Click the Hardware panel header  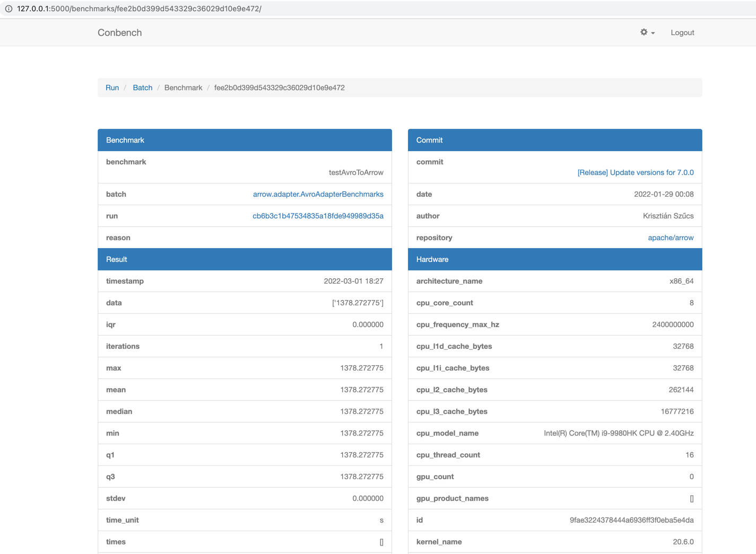coord(432,259)
